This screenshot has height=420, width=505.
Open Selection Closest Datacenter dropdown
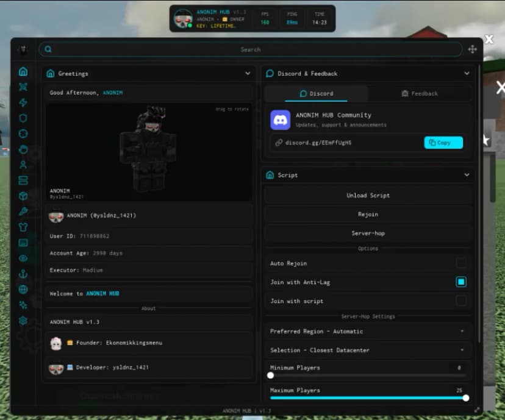click(x=368, y=350)
